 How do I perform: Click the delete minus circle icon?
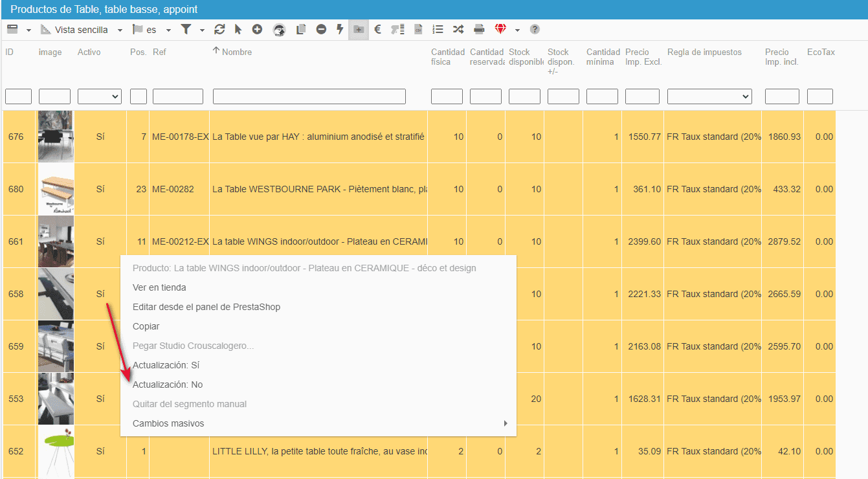pos(321,30)
